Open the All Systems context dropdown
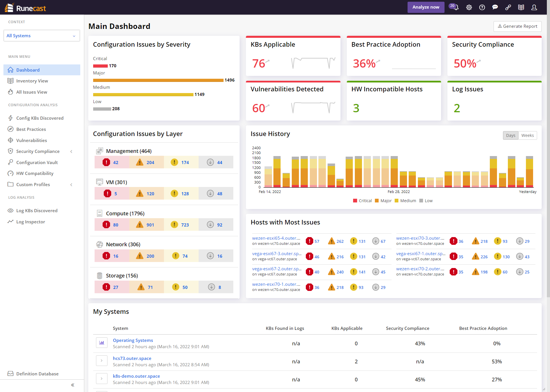The width and height of the screenshot is (550, 392). (42, 36)
